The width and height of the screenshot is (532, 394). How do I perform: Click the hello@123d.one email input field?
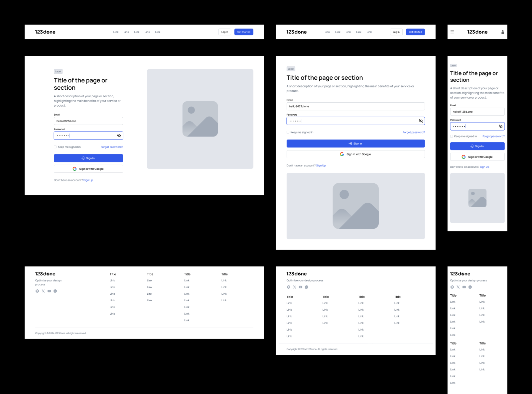pyautogui.click(x=88, y=121)
